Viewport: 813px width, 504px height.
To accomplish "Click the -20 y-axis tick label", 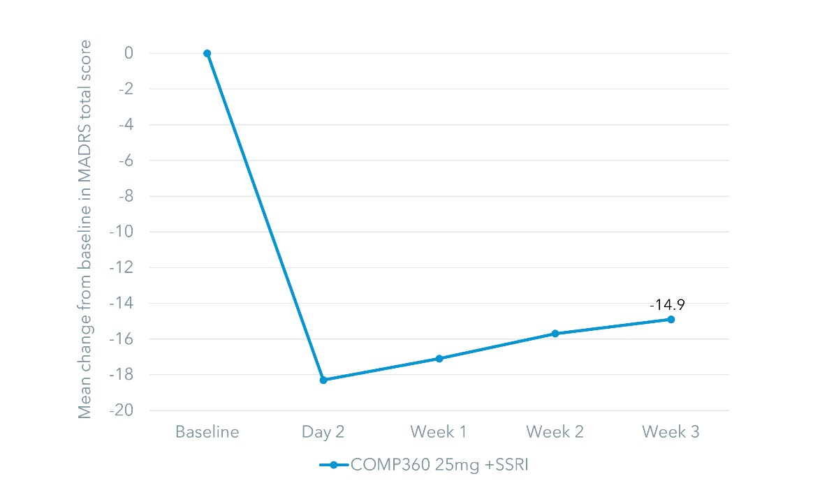I will 123,410.
